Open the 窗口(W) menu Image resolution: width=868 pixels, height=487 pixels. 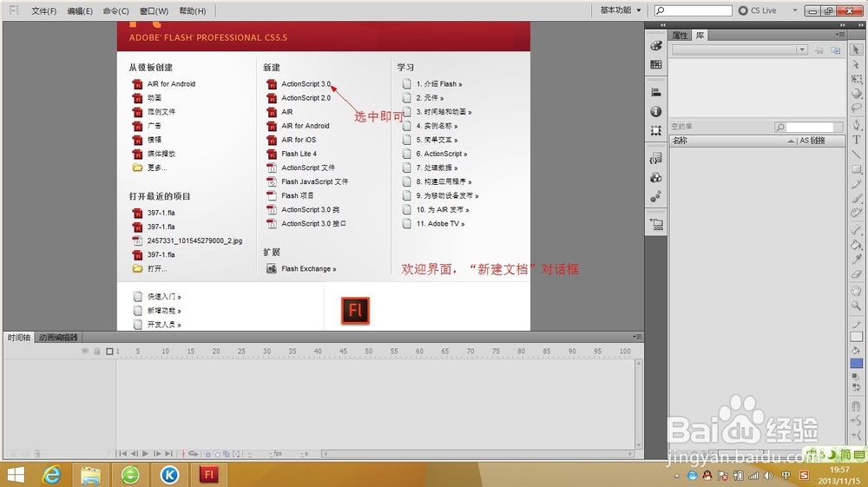(x=154, y=10)
